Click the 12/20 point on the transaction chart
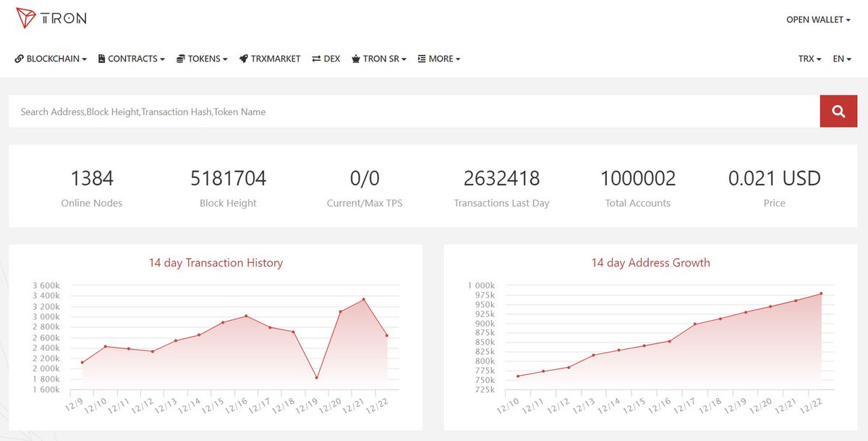The image size is (868, 441). point(340,311)
